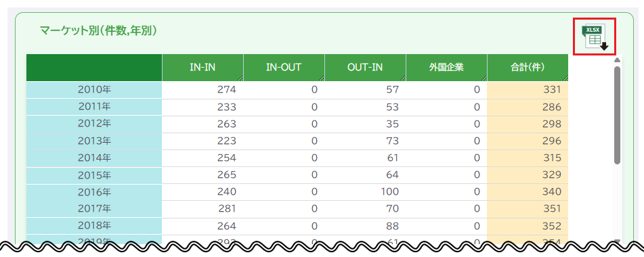Click the scrollbar down arrow
The image size is (644, 257).
point(617,241)
